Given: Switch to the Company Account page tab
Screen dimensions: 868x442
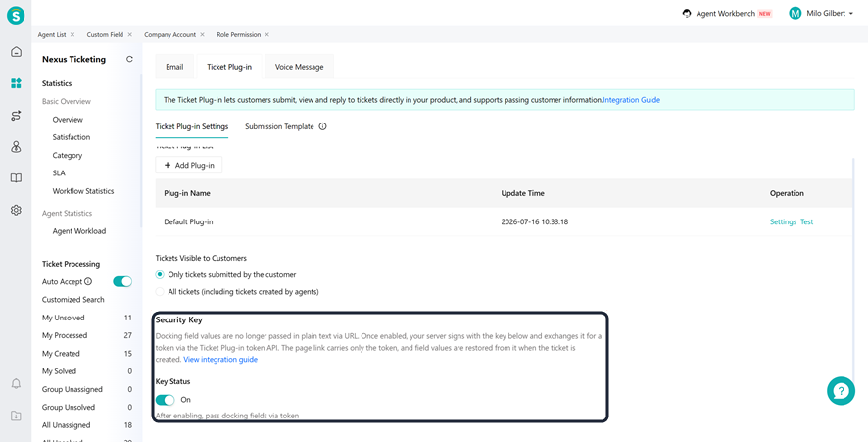Looking at the screenshot, I should point(169,34).
